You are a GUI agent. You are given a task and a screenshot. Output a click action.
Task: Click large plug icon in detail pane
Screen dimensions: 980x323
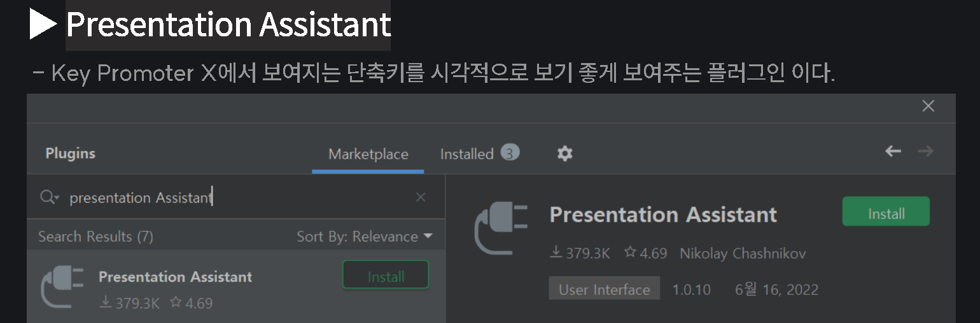pos(501,228)
